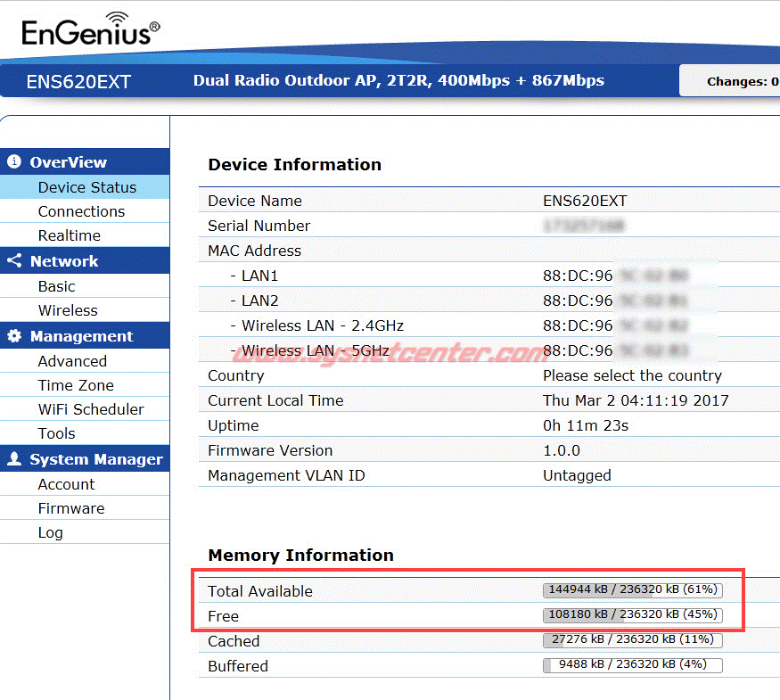
Task: Select Basic network settings
Action: pos(56,286)
